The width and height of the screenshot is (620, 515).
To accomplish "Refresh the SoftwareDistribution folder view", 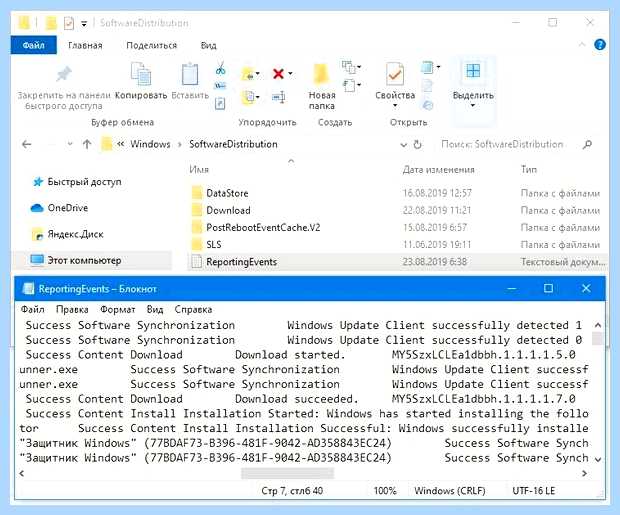I will click(418, 144).
